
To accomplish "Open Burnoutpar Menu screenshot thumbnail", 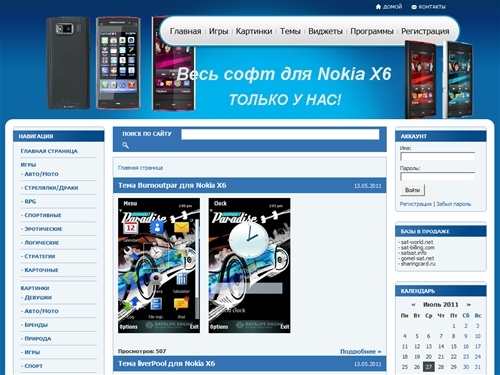I will click(x=159, y=265).
